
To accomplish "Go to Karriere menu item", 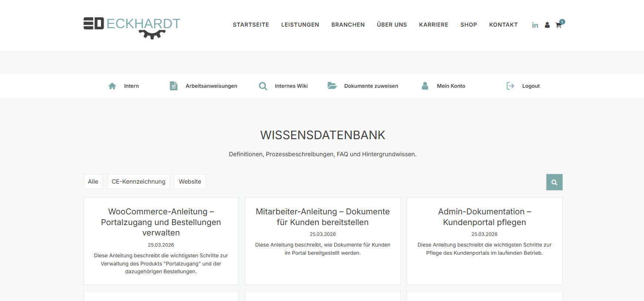I will 434,25.
